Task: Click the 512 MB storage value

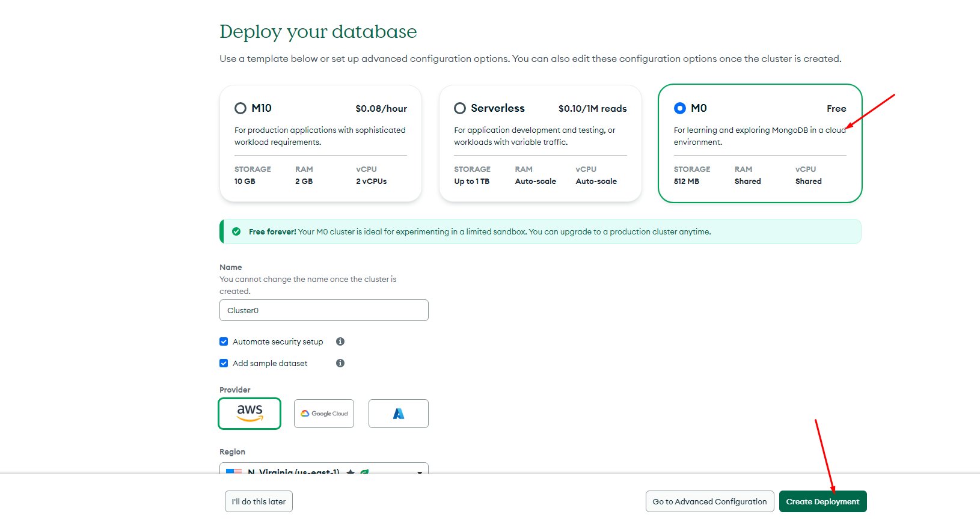Action: coord(687,181)
